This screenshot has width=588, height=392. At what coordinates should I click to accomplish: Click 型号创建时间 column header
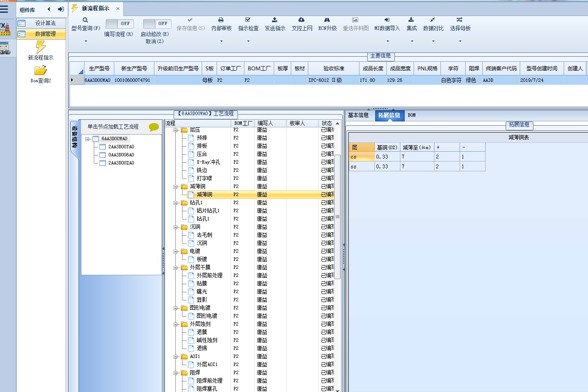tap(542, 68)
